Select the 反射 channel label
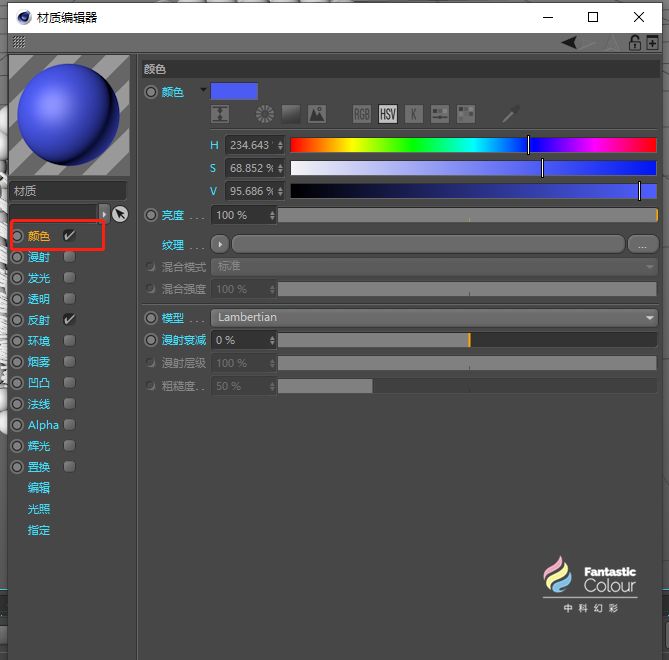Image resolution: width=669 pixels, height=660 pixels. [x=39, y=320]
